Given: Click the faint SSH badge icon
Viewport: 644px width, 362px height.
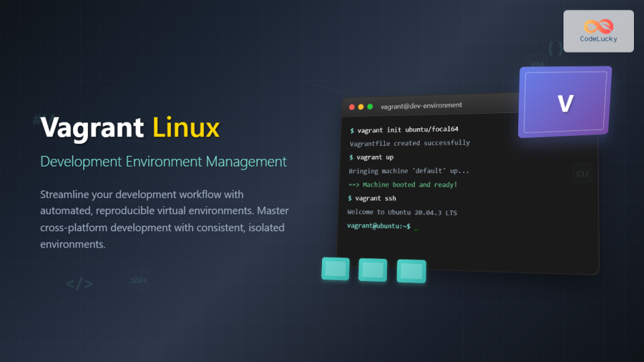Looking at the screenshot, I should (x=138, y=279).
